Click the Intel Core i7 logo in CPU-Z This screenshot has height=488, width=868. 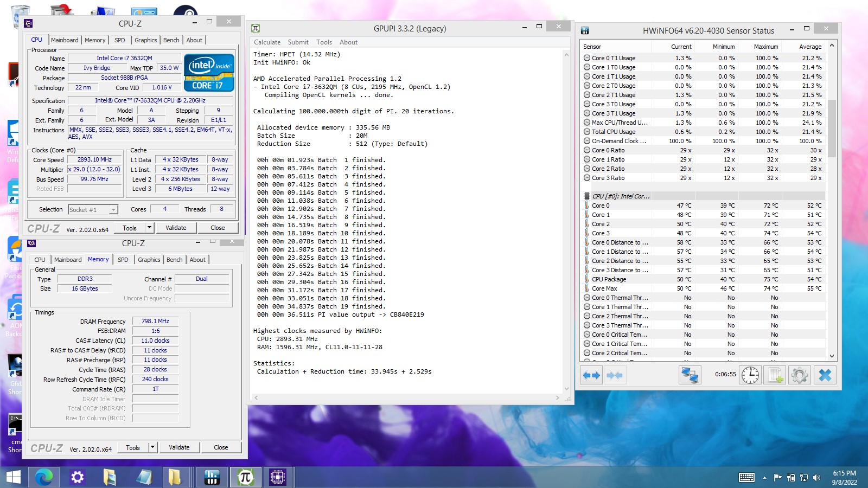(209, 72)
